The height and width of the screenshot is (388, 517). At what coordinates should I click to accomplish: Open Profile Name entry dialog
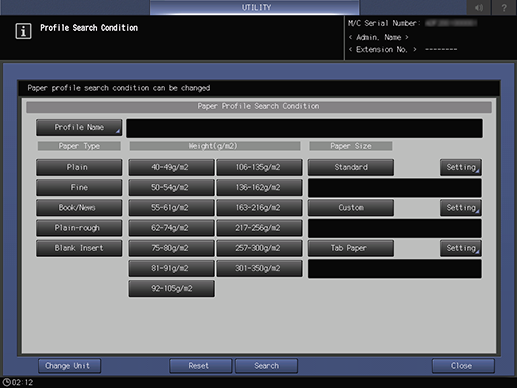79,127
